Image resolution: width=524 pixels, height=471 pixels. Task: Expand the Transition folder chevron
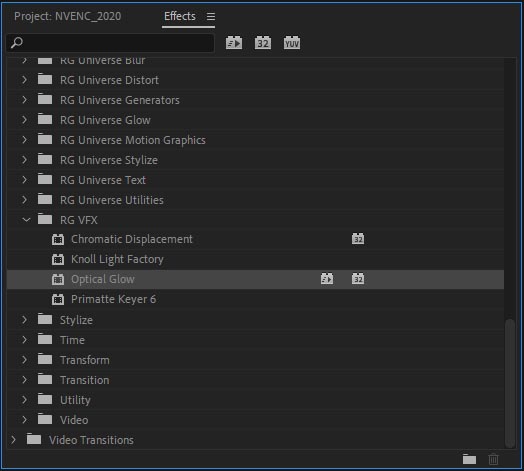click(x=24, y=380)
